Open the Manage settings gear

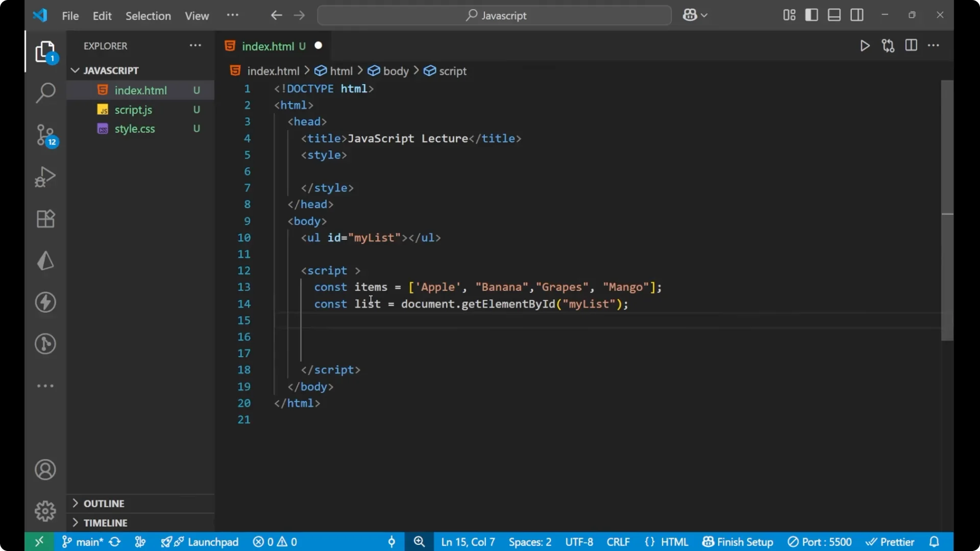[x=45, y=511]
